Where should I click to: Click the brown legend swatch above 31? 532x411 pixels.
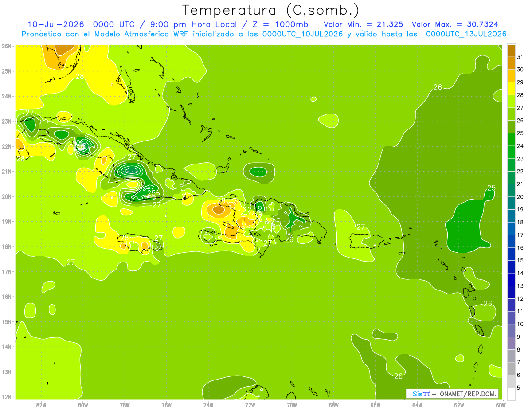pos(511,51)
